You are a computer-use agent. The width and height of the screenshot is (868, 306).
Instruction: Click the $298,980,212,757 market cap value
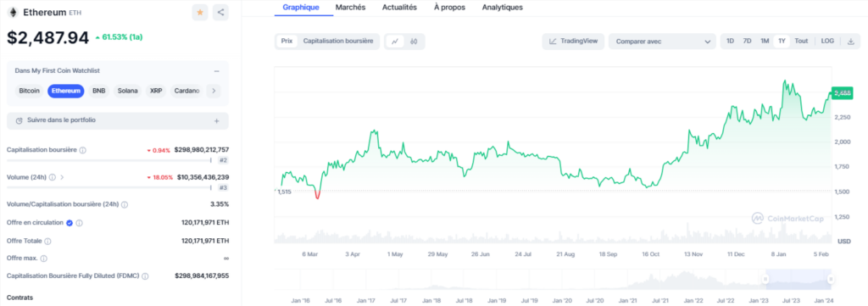click(x=202, y=150)
